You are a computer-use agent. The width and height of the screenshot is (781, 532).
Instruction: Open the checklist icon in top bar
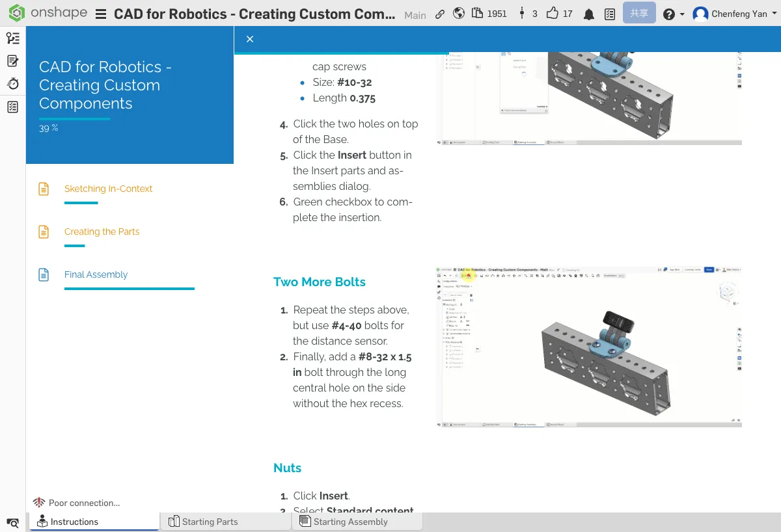pos(609,14)
